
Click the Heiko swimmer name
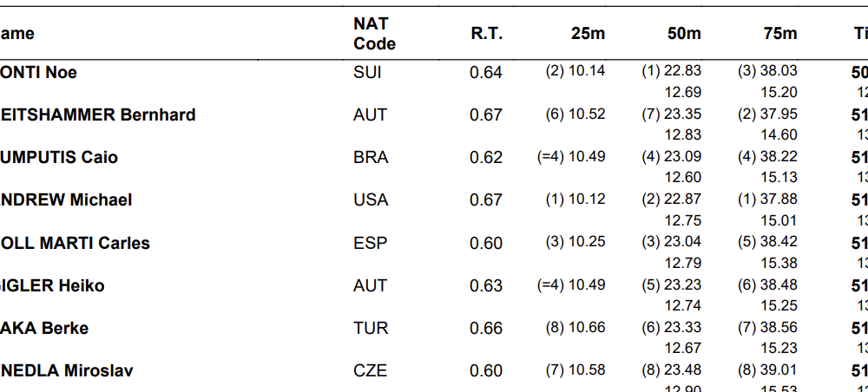[x=52, y=285]
